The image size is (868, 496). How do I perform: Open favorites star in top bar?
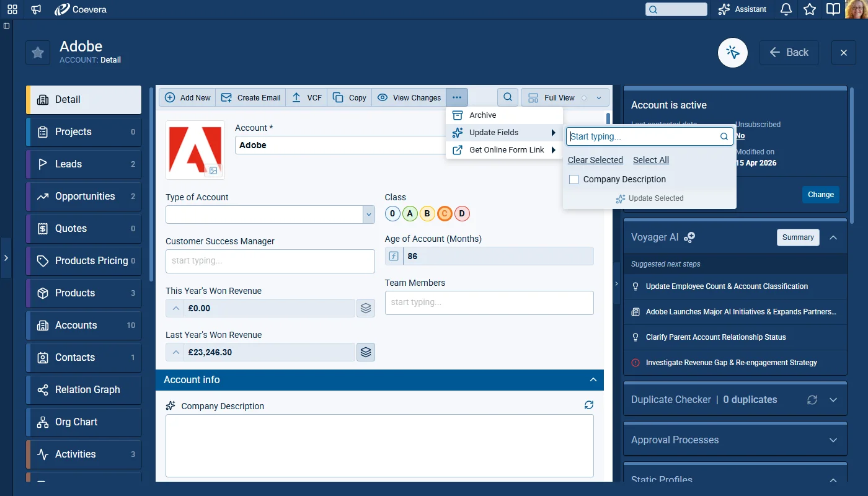point(810,9)
